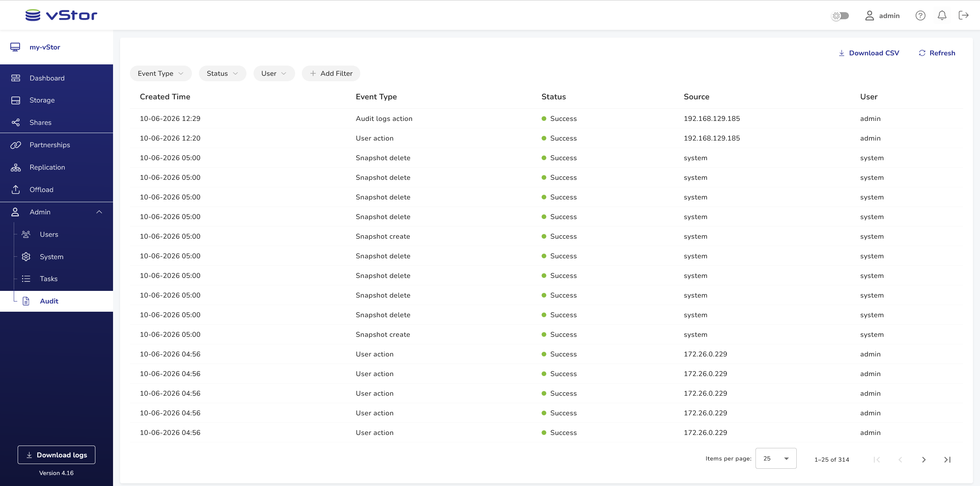
Task: Click the '10-06-2026 12:29' timestamp
Action: tap(170, 119)
